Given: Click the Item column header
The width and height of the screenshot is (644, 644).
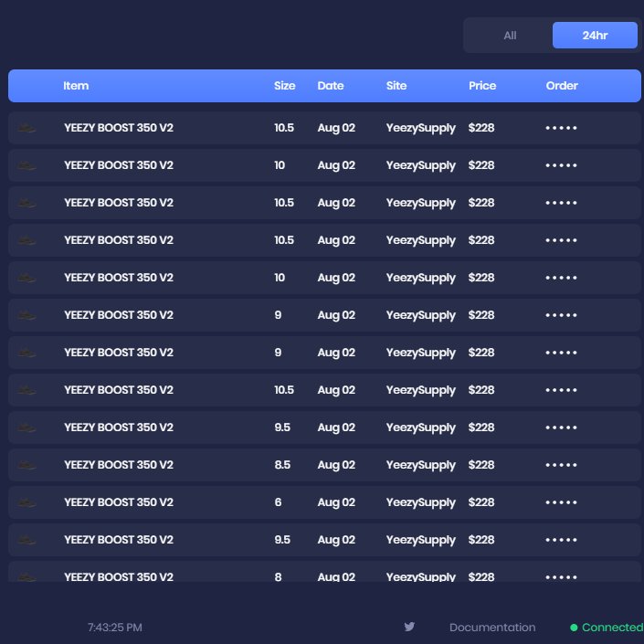Looking at the screenshot, I should click(76, 86).
